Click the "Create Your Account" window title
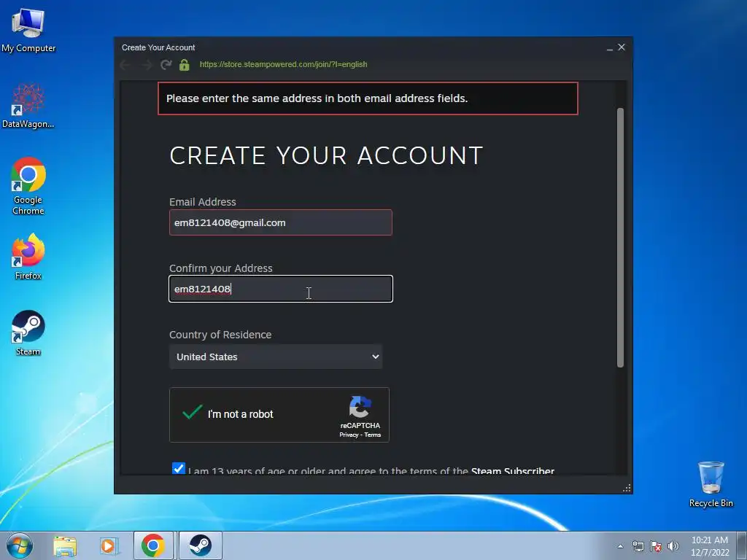The height and width of the screenshot is (560, 747). pyautogui.click(x=158, y=47)
